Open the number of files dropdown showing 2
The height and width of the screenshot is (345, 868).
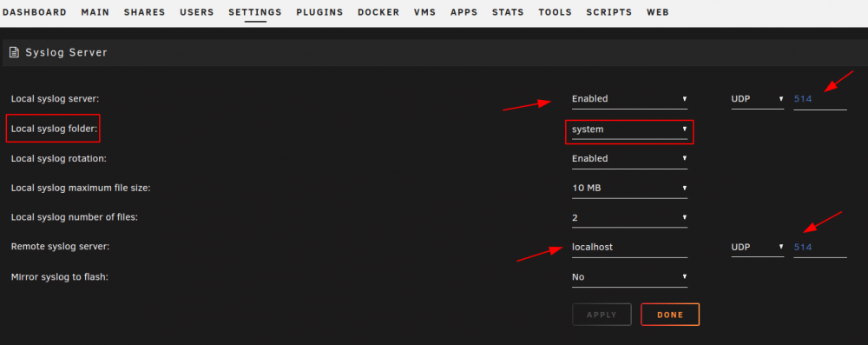629,218
